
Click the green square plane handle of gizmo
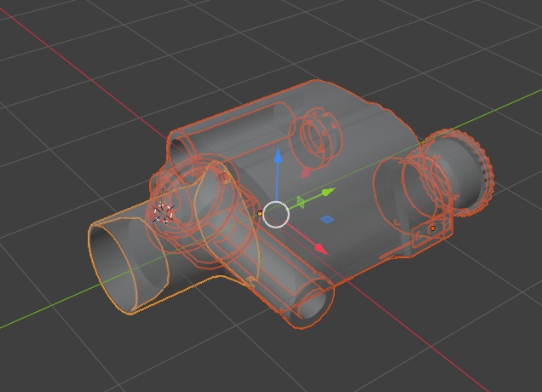pos(301,202)
